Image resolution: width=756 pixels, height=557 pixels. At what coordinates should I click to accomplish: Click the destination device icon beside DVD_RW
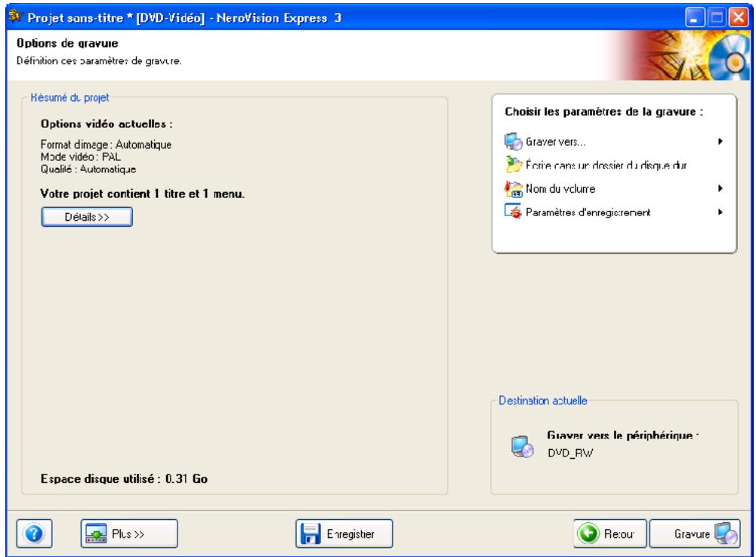pos(522,446)
